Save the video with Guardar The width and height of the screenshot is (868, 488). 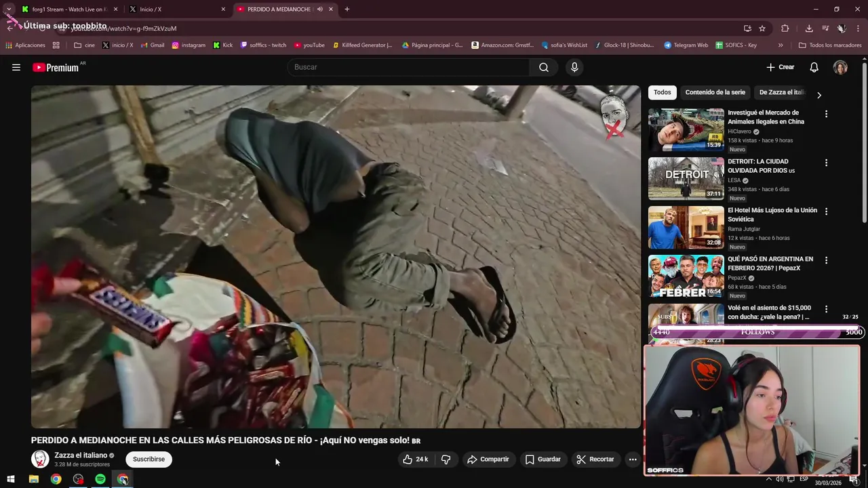543,459
